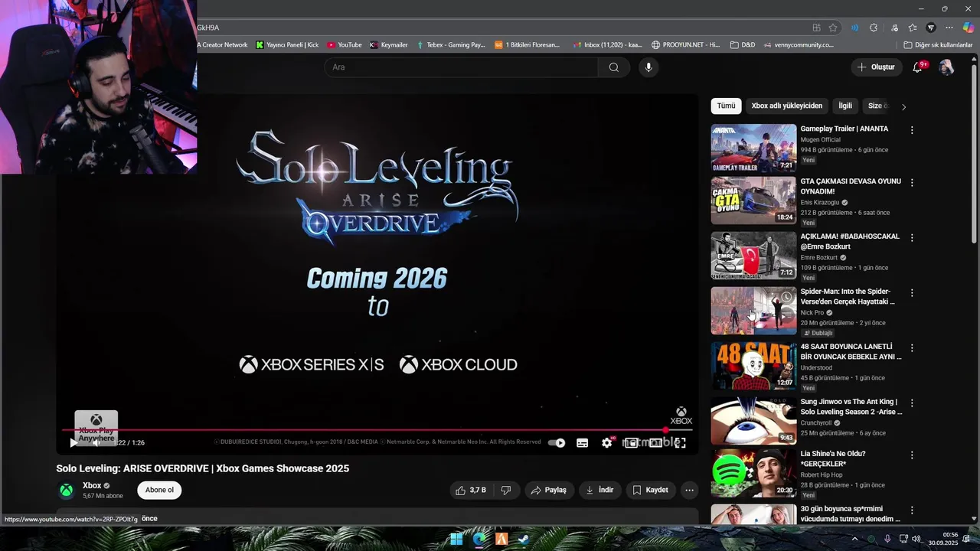Open options menu for Lia Shine'a video

tap(911, 455)
